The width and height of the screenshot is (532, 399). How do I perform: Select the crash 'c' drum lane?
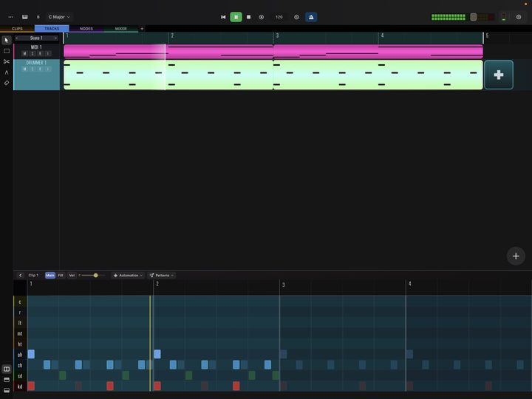pyautogui.click(x=20, y=301)
